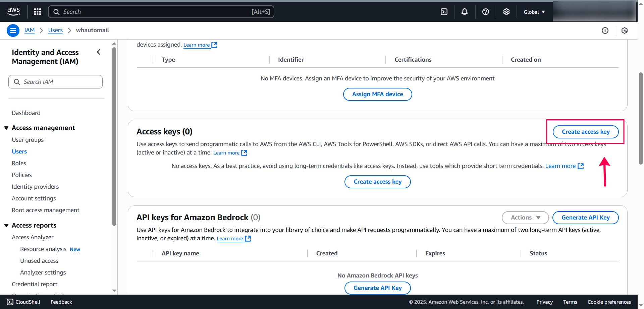The width and height of the screenshot is (644, 309).
Task: Open Credential report in the sidebar
Action: [35, 284]
